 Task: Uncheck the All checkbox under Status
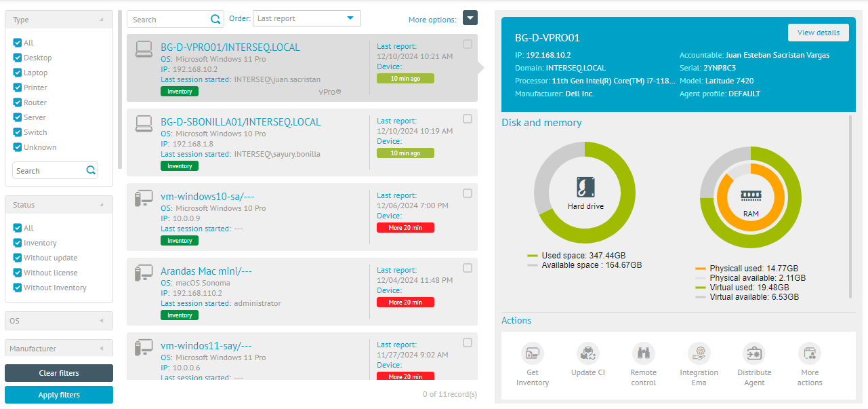(18, 228)
